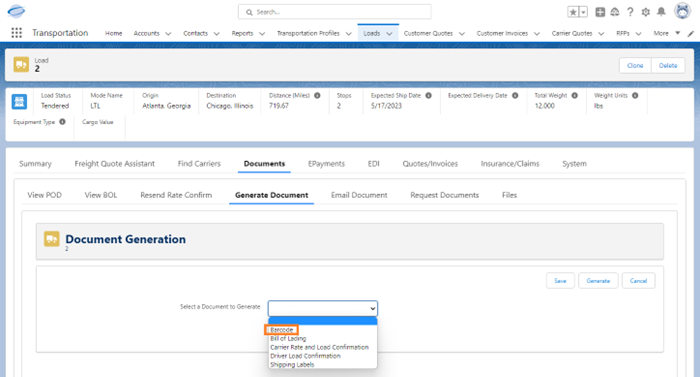The width and height of the screenshot is (700, 377).
Task: Open the Request Documents sub-tab
Action: coord(445,195)
